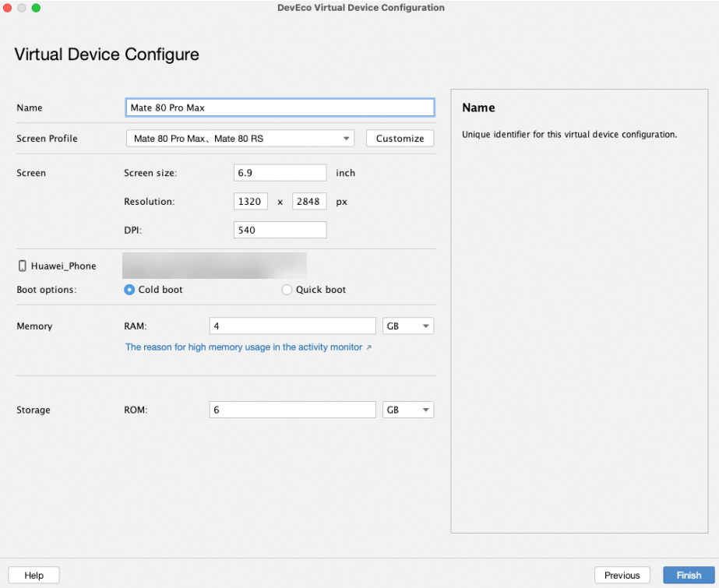The image size is (719, 588).
Task: Click the ROM value input field
Action: point(292,410)
